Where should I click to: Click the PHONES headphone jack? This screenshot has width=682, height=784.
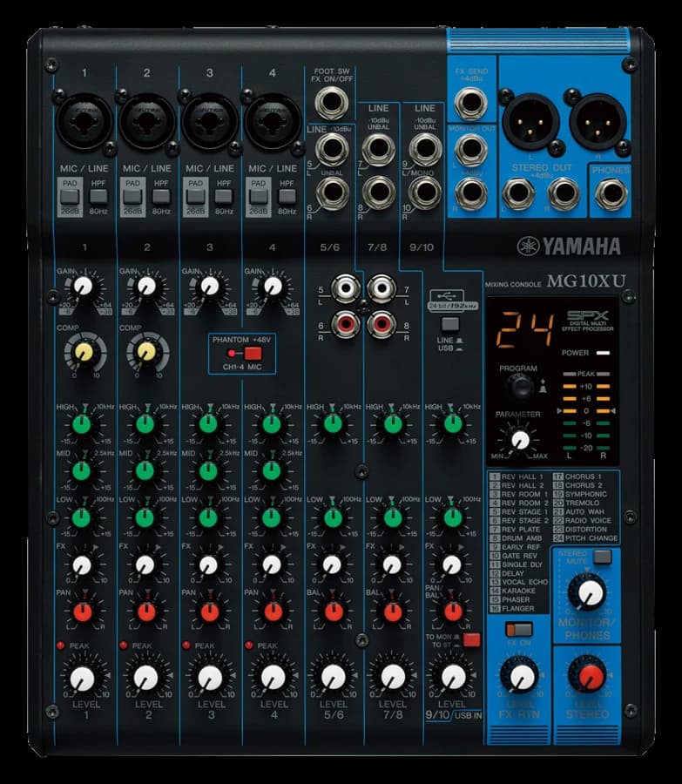coord(611,193)
